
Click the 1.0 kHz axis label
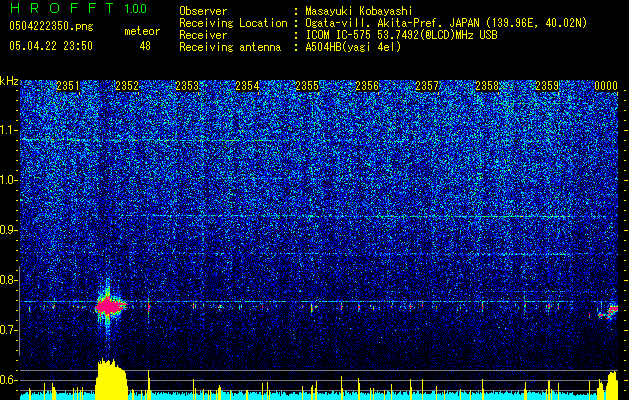click(9, 180)
